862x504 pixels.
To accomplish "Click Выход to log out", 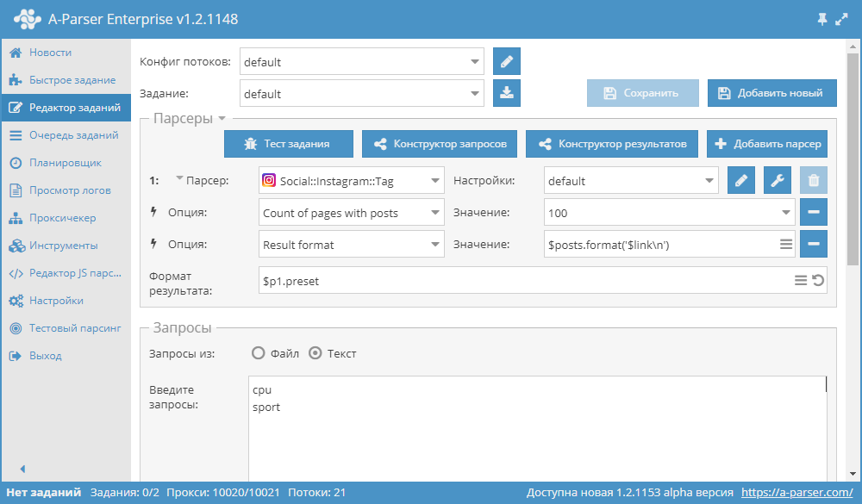I will [66, 356].
